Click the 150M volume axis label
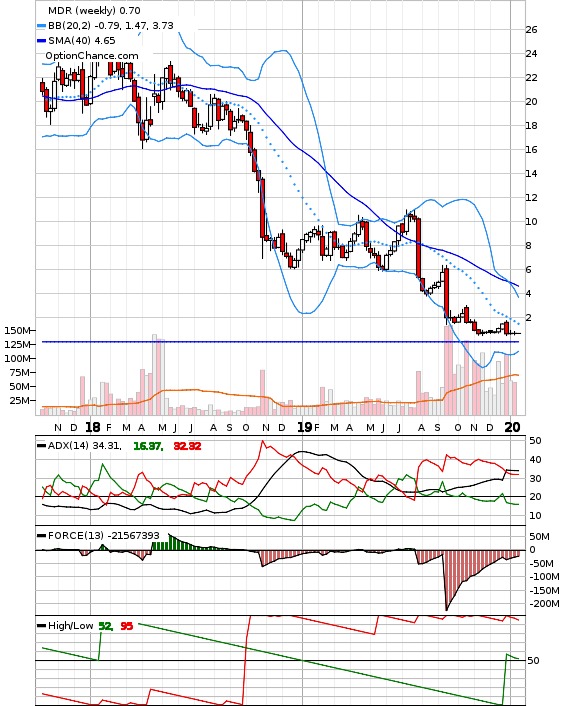 point(17,330)
